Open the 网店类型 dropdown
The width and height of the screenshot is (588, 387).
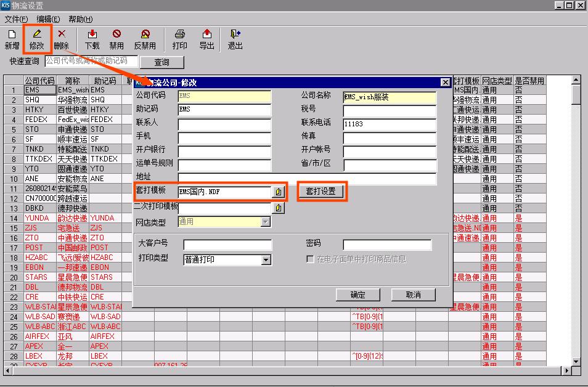pyautogui.click(x=266, y=223)
